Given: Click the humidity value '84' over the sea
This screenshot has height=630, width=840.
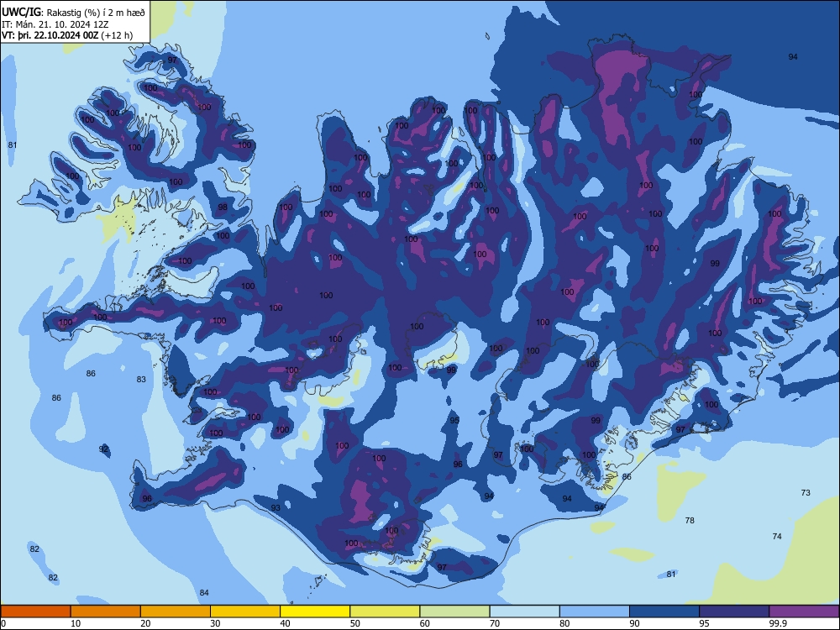Looking at the screenshot, I should point(204,592).
